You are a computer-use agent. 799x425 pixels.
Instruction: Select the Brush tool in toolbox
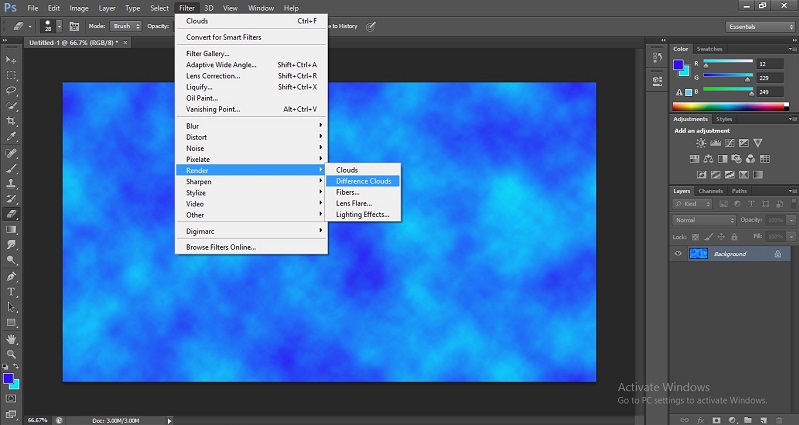pos(11,168)
